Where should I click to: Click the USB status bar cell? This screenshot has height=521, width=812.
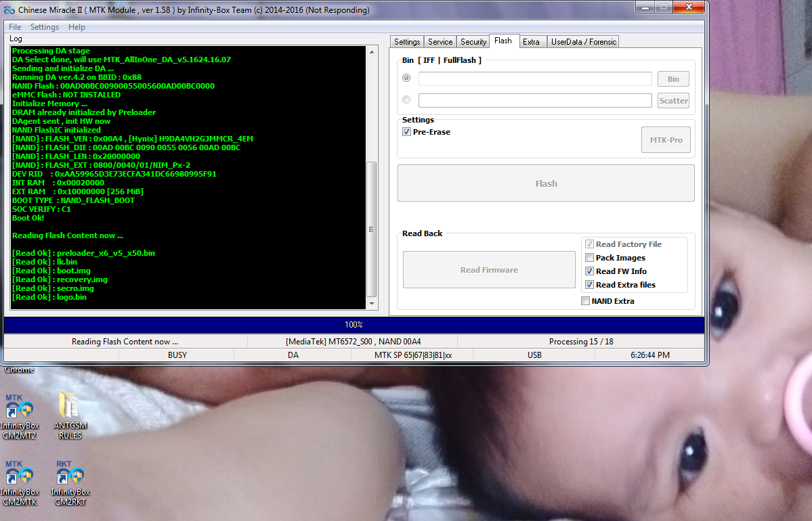click(x=534, y=355)
